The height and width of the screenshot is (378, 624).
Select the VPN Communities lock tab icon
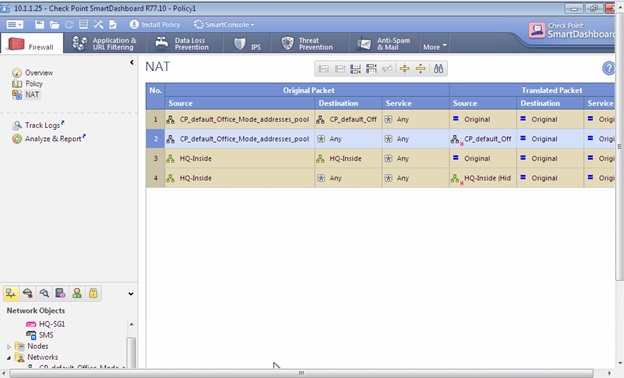click(93, 294)
